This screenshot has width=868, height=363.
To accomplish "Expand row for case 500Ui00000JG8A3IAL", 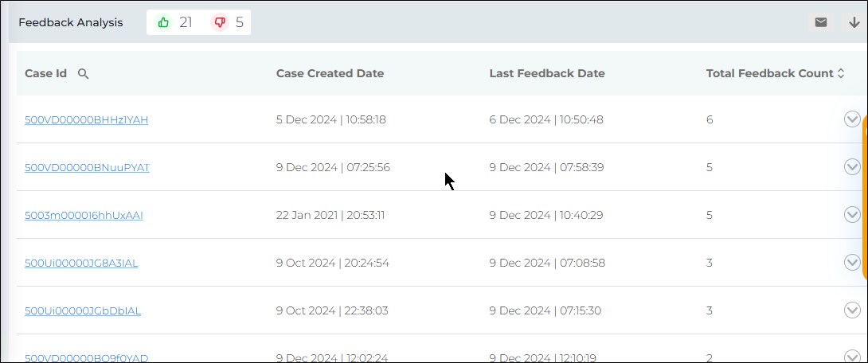I will click(851, 263).
